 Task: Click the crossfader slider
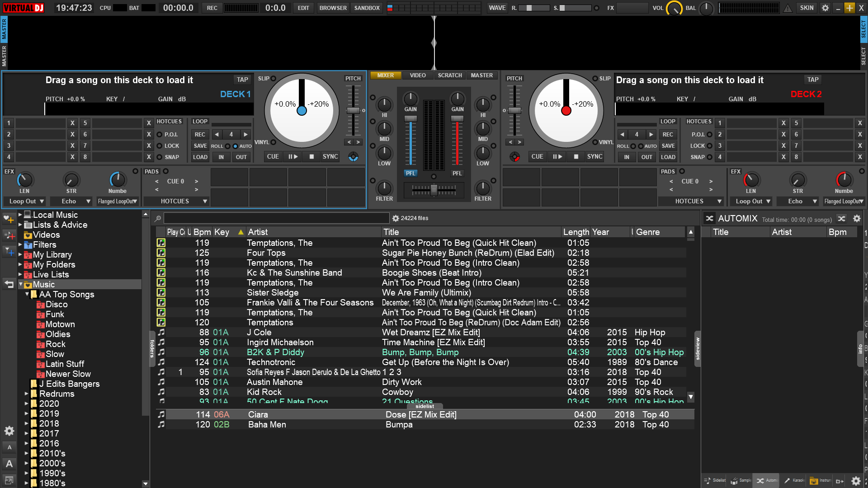[434, 190]
